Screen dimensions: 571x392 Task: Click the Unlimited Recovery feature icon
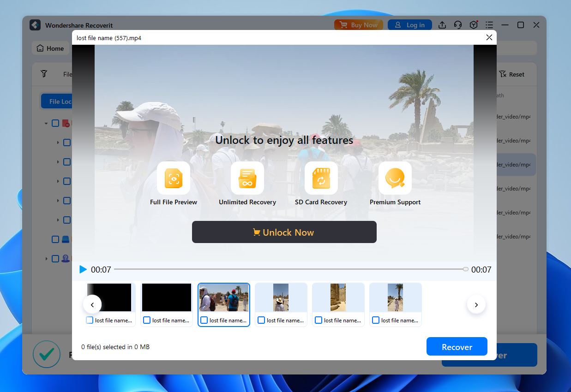tap(247, 178)
